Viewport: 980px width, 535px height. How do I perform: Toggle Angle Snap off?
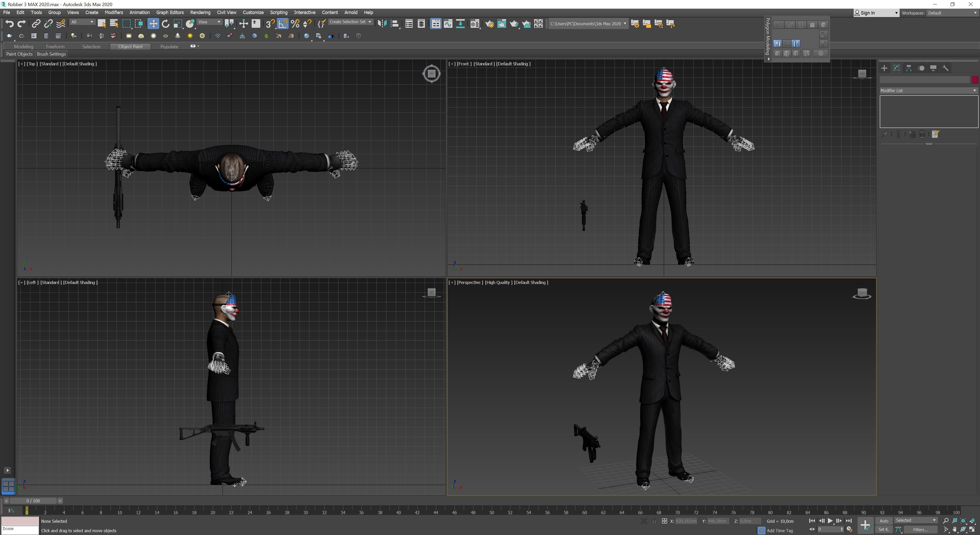(x=283, y=23)
